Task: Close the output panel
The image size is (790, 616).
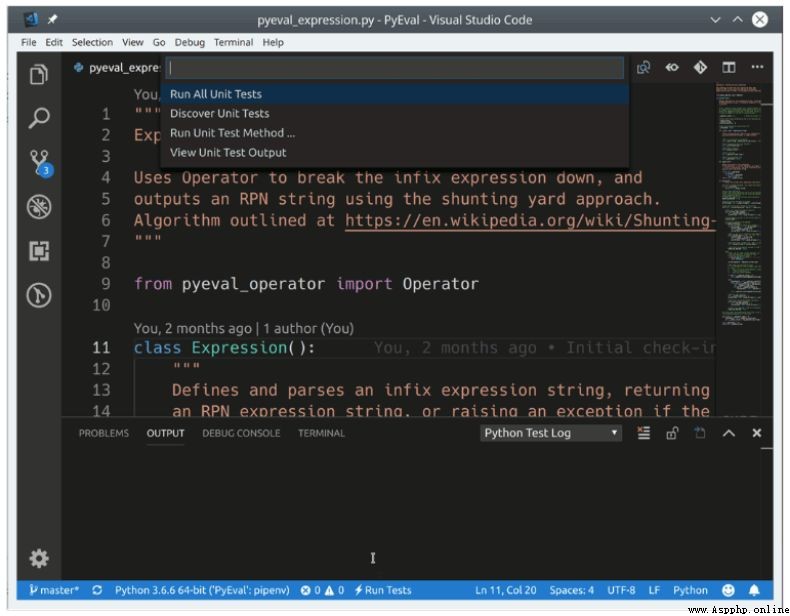Action: (756, 433)
